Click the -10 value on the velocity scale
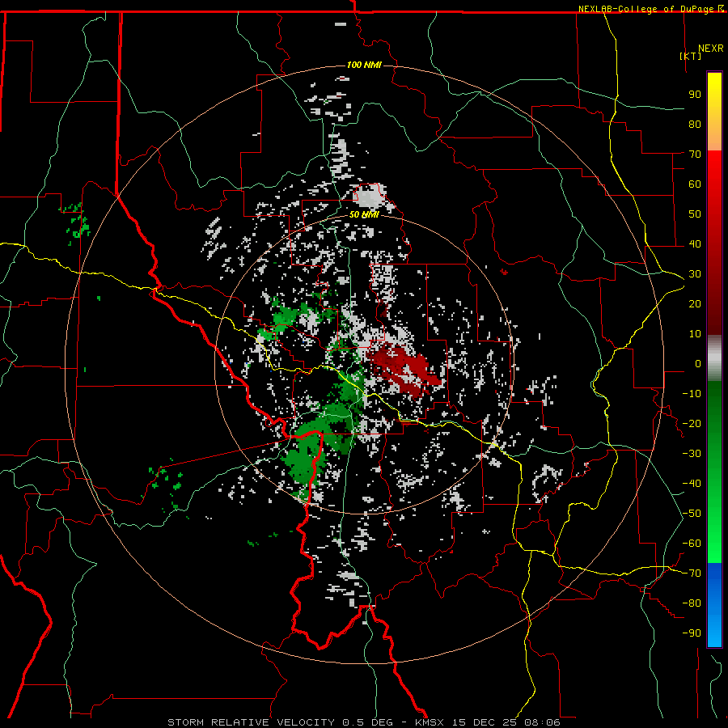 click(x=692, y=394)
